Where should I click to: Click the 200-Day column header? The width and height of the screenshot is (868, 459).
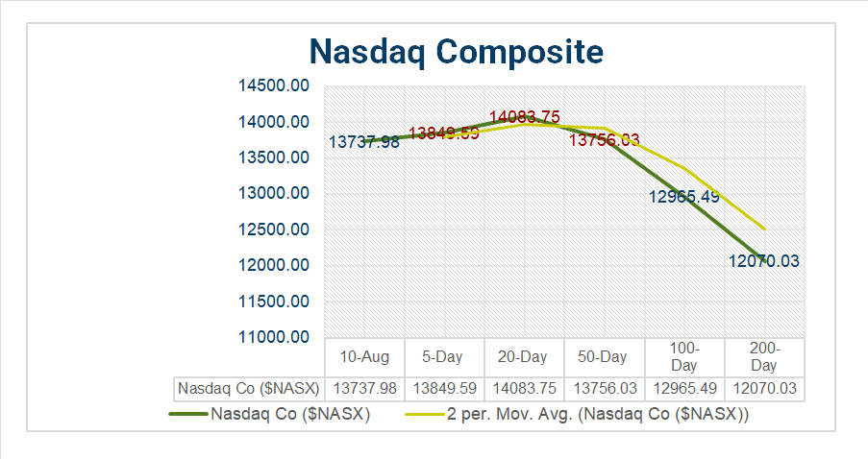(x=763, y=356)
